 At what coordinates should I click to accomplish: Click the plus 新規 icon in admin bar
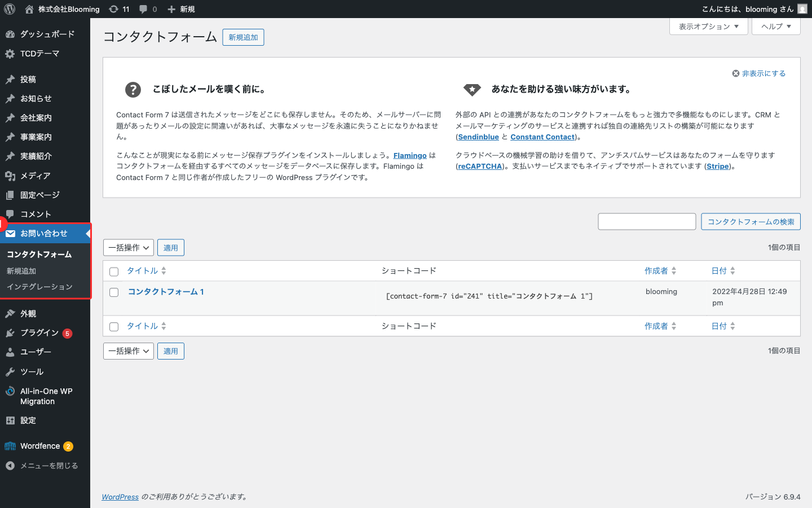(x=171, y=9)
